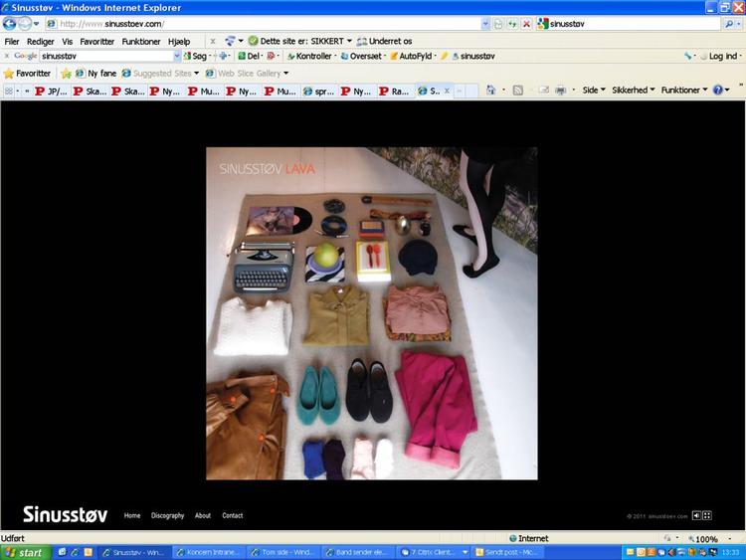Open the RSS feeds icon

coord(518,90)
